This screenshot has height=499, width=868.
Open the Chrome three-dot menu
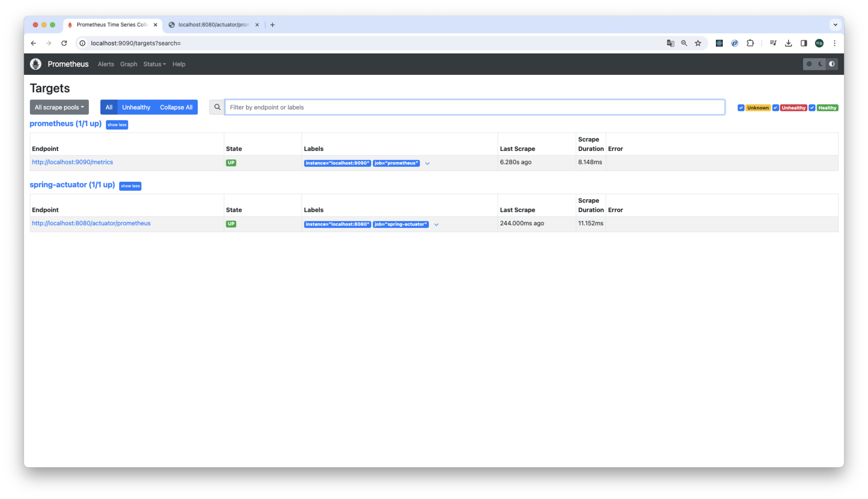[834, 43]
